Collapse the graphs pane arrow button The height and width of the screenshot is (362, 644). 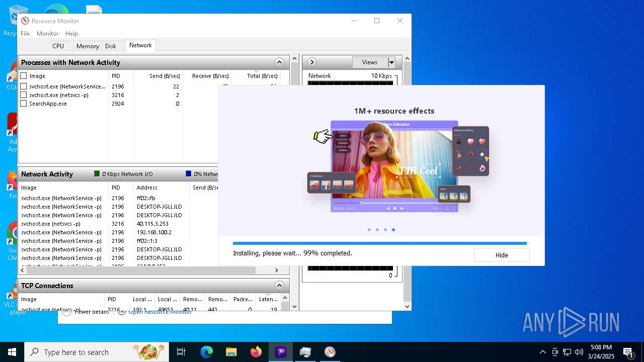(x=312, y=62)
